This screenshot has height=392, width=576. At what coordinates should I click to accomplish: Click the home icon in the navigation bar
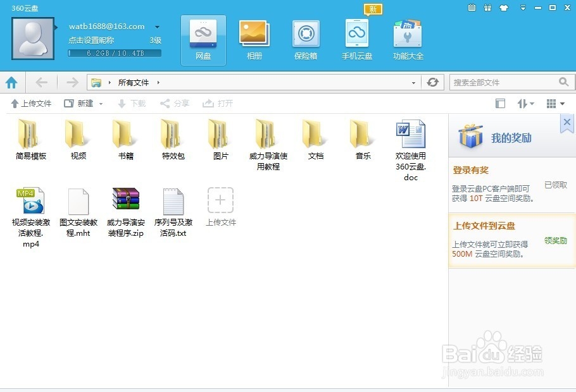pyautogui.click(x=11, y=82)
